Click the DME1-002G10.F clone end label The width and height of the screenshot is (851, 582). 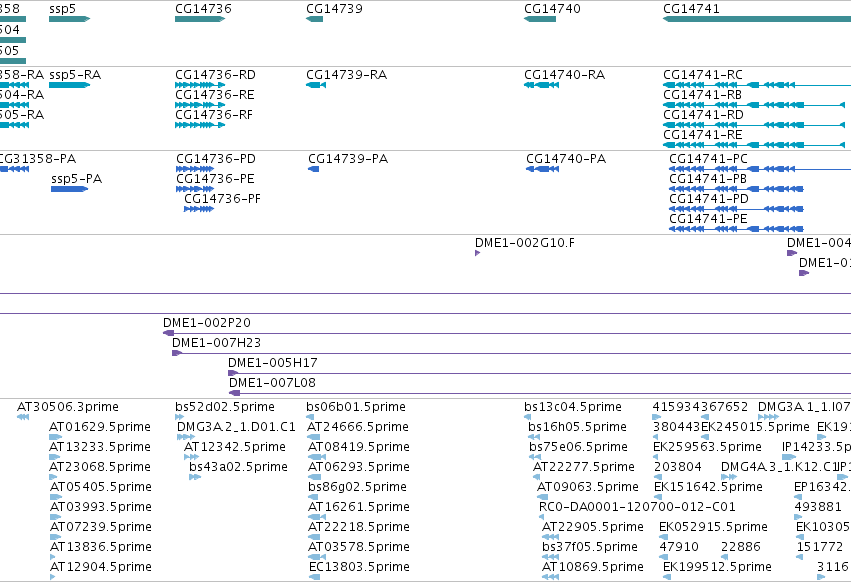[x=524, y=243]
